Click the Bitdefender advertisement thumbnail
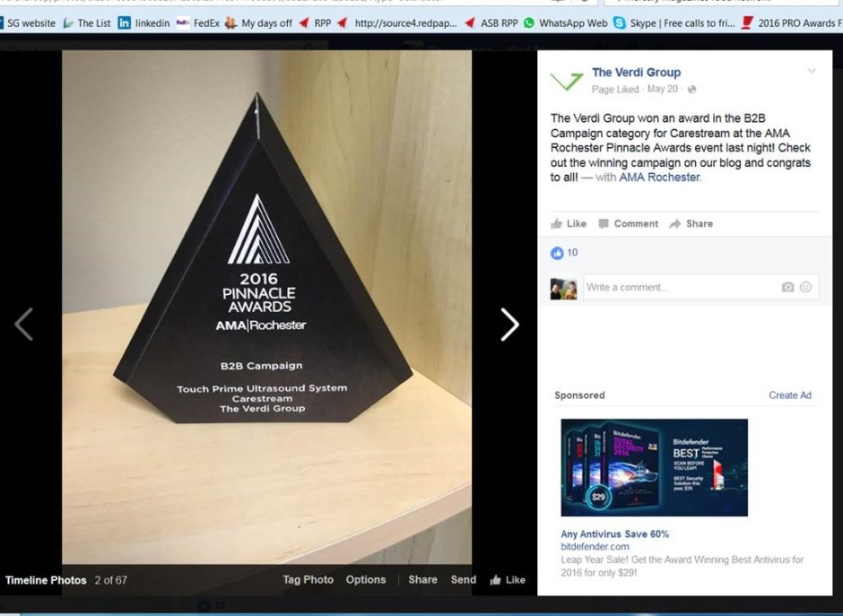 pos(654,465)
